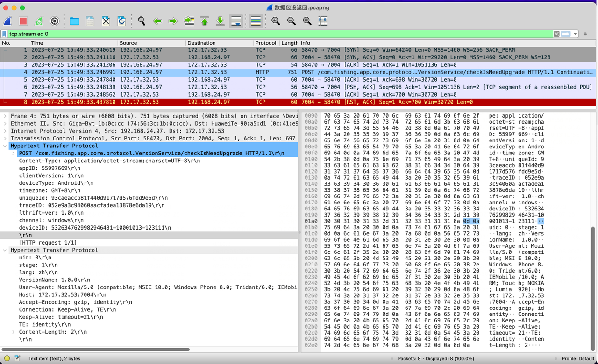The image size is (598, 364).
Task: Select the uniqueId field line
Action: (x=93, y=198)
